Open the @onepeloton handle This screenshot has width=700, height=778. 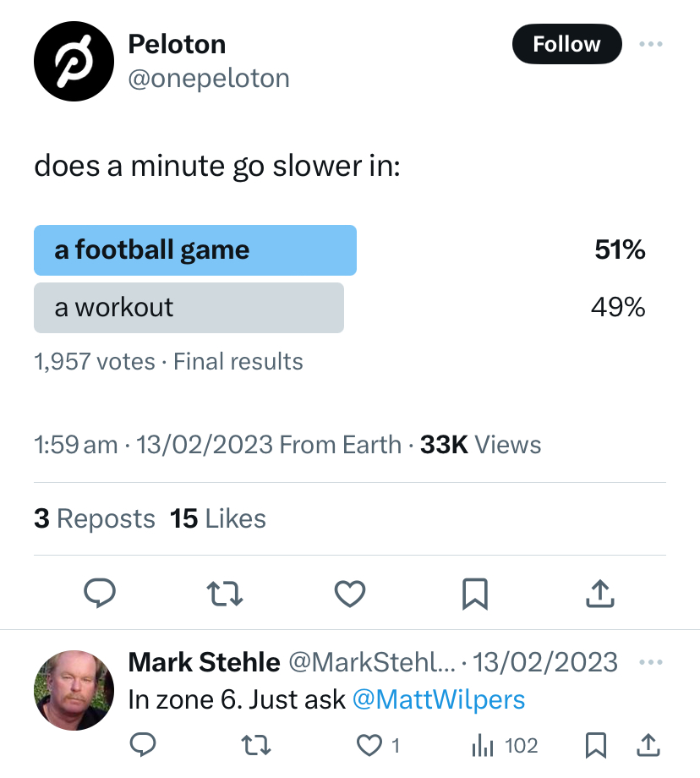(209, 79)
